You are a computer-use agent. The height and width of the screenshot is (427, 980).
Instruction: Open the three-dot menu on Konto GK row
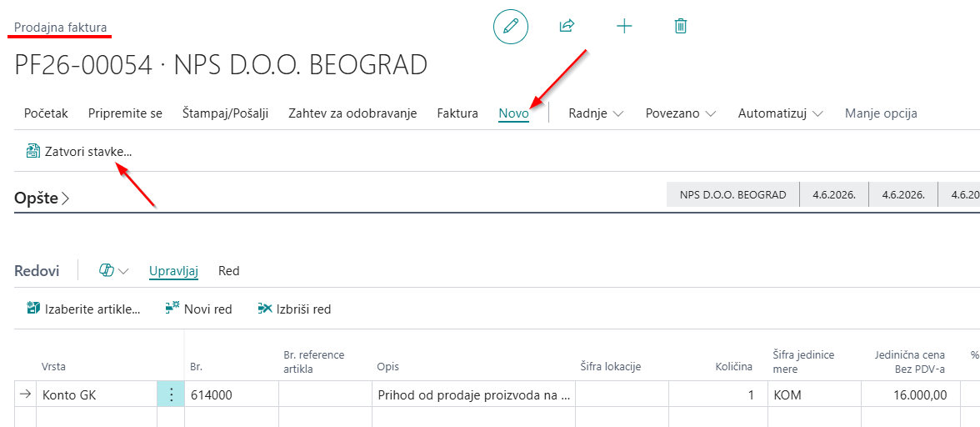pyautogui.click(x=171, y=394)
